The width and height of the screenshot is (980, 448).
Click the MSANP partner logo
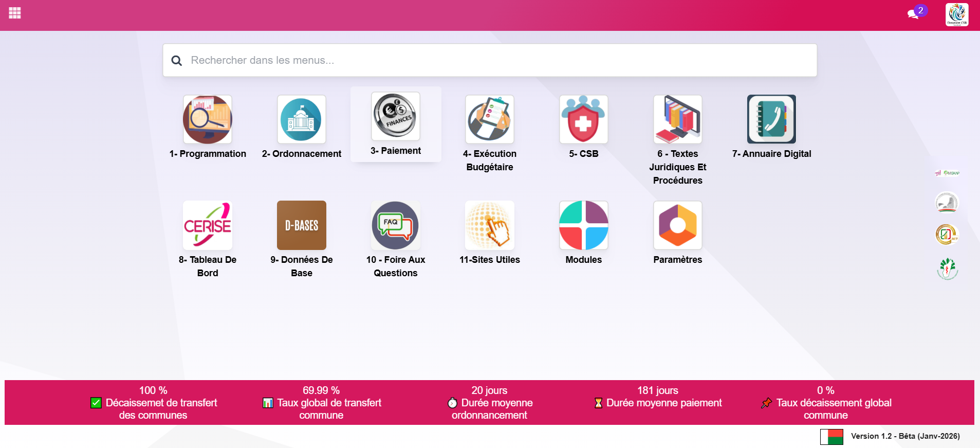[947, 173]
